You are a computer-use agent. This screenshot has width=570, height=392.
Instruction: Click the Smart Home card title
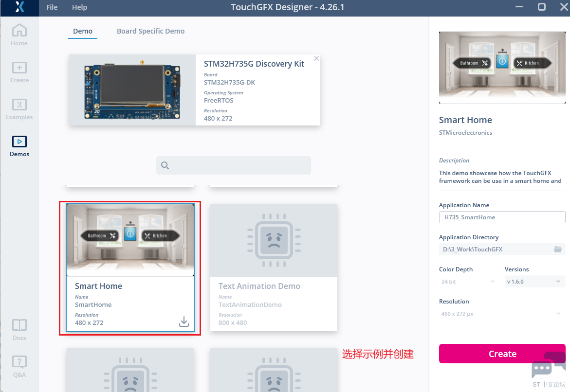[98, 286]
